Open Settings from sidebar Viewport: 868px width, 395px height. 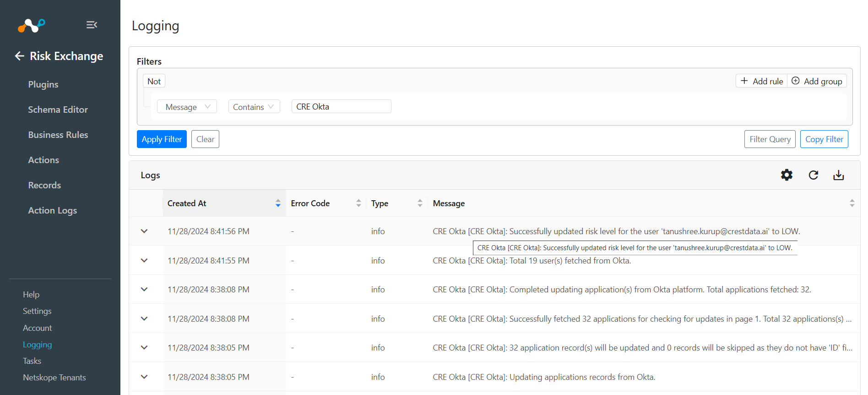pos(37,311)
